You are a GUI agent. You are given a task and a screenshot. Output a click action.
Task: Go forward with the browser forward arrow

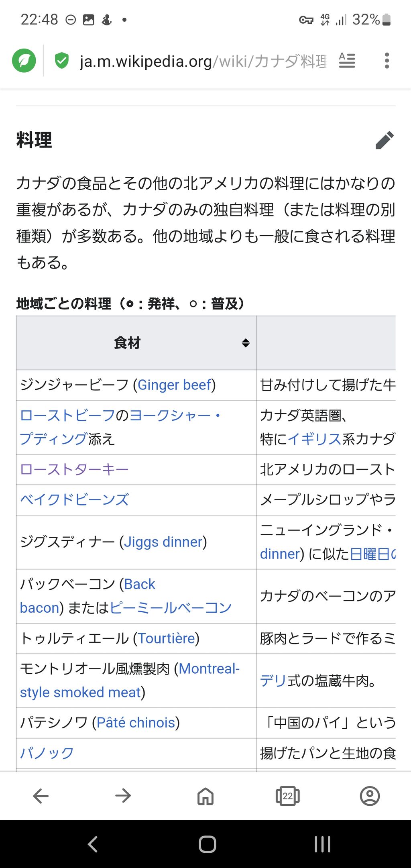(123, 795)
